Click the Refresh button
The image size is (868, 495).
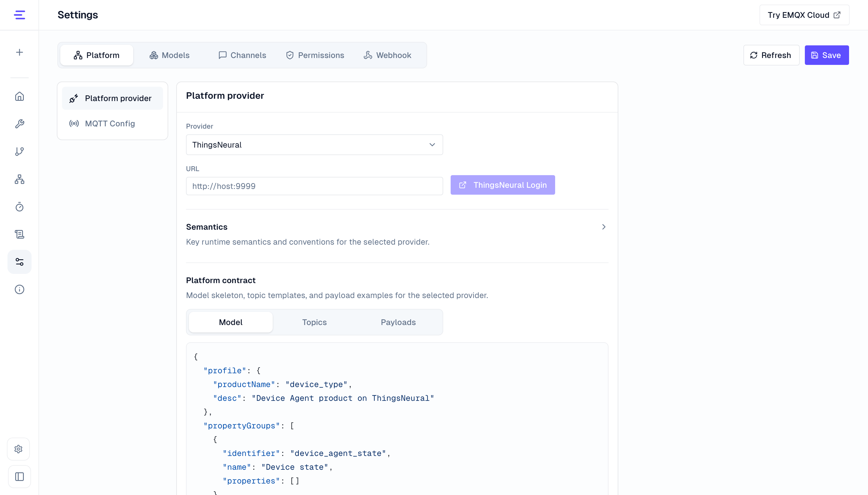point(772,55)
